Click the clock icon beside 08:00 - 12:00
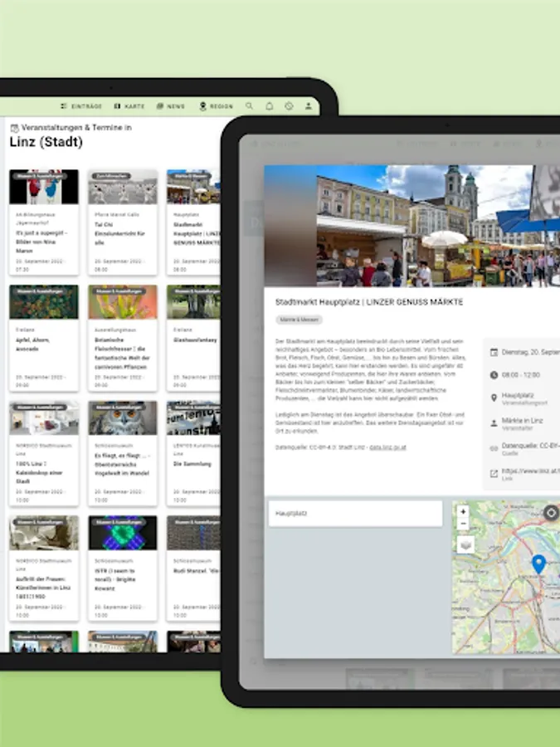560x747 pixels. (x=494, y=375)
